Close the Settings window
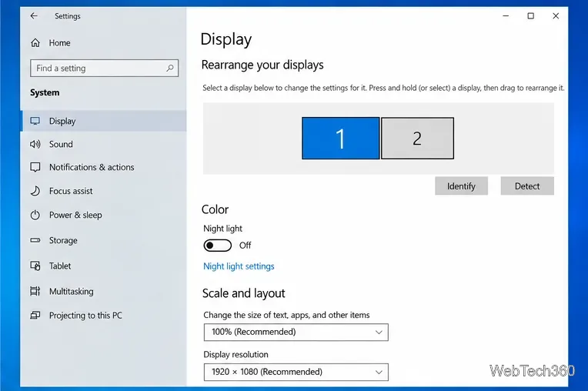The image size is (588, 391). (556, 15)
